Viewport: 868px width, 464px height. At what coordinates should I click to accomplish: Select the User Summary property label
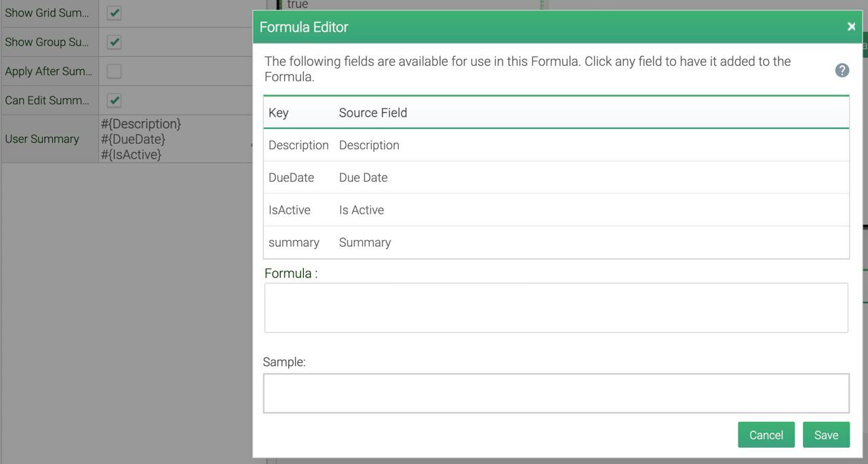click(x=42, y=139)
